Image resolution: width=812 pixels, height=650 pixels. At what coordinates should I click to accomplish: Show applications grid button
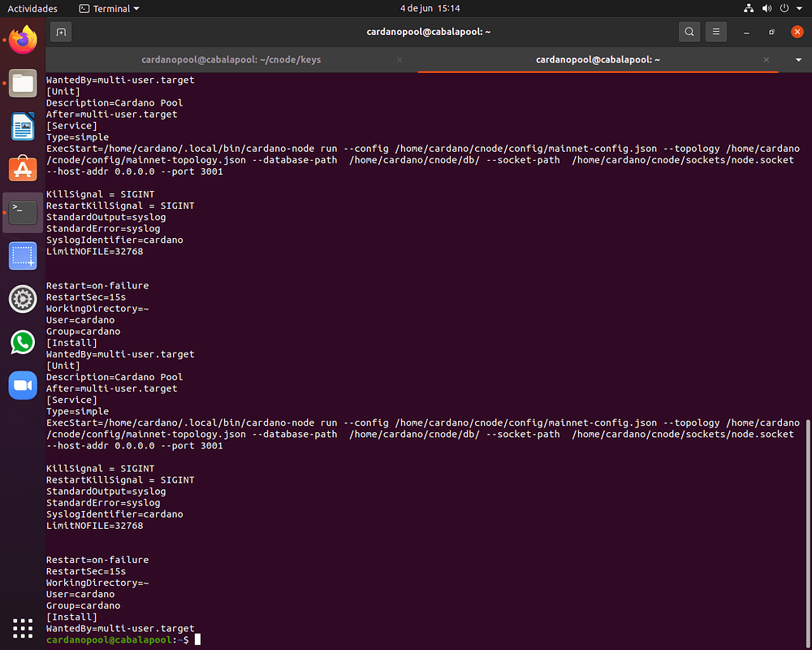point(23,628)
